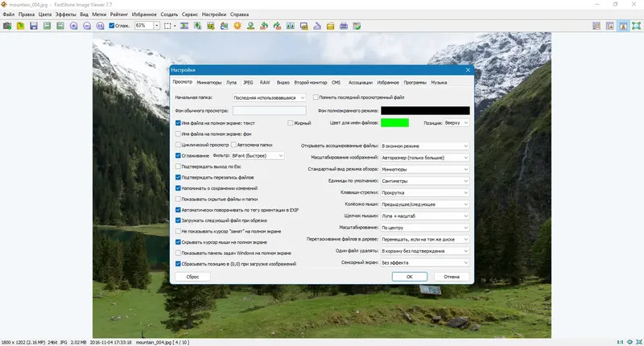Click the Zoom Out minus icon
Image resolution: width=644 pixels, height=346 pixels.
(x=87, y=26)
